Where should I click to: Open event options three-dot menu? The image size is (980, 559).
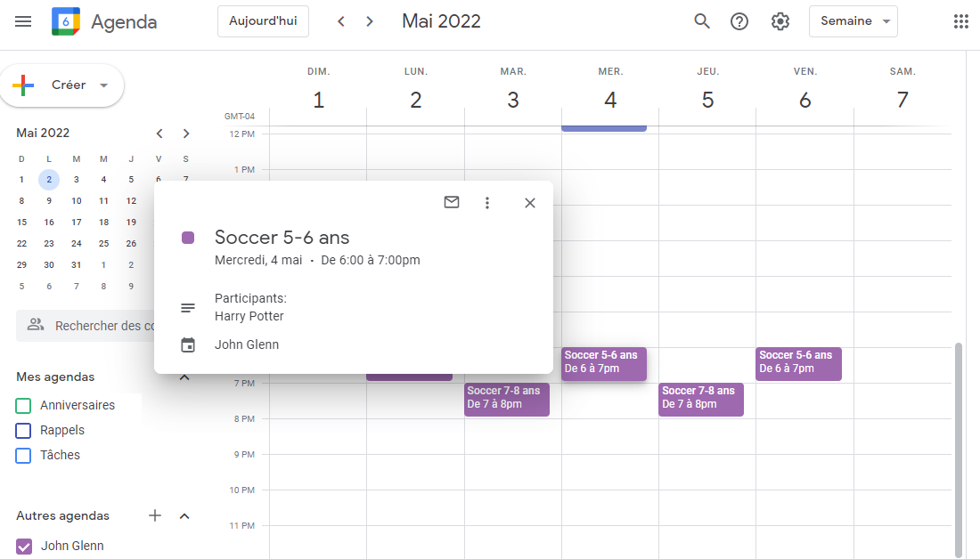point(486,202)
